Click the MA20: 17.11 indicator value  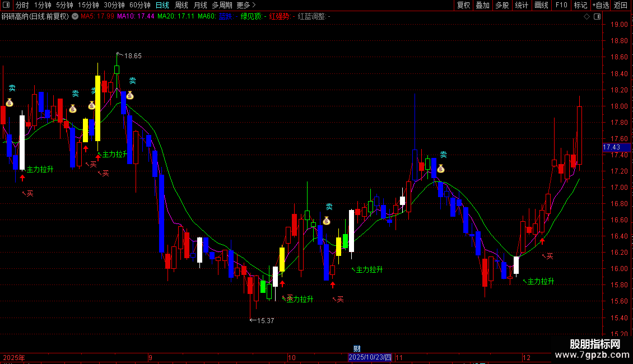click(176, 17)
